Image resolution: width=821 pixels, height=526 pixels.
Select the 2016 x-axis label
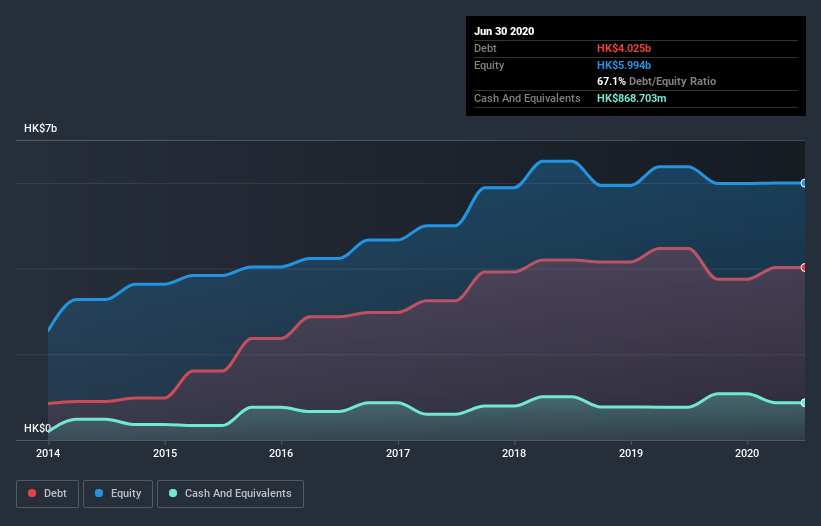(x=281, y=453)
